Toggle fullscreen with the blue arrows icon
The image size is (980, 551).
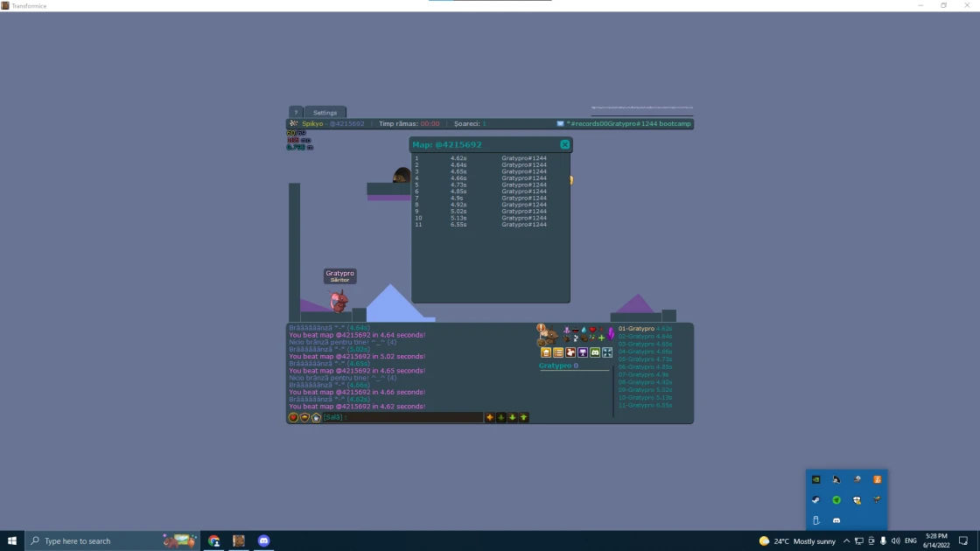607,353
